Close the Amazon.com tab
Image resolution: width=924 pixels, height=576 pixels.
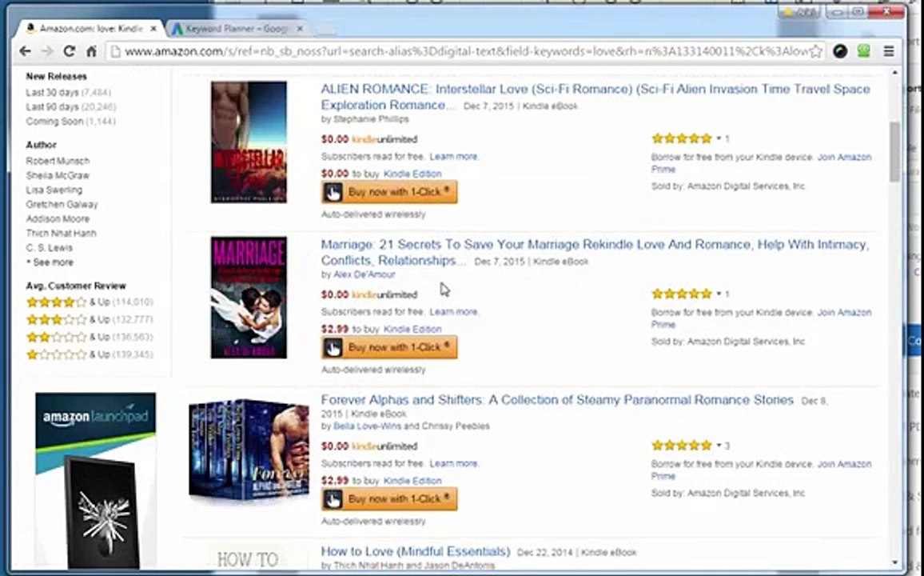point(153,28)
